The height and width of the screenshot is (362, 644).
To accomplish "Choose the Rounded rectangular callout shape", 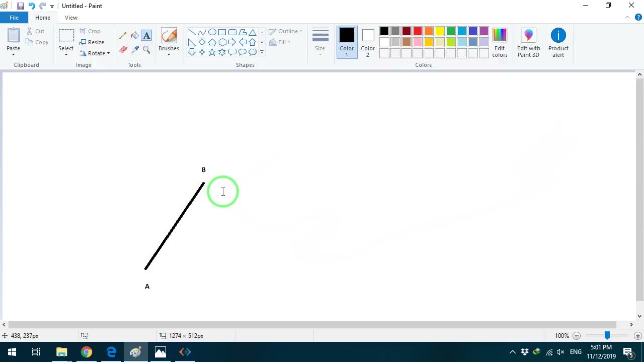I will tap(232, 52).
